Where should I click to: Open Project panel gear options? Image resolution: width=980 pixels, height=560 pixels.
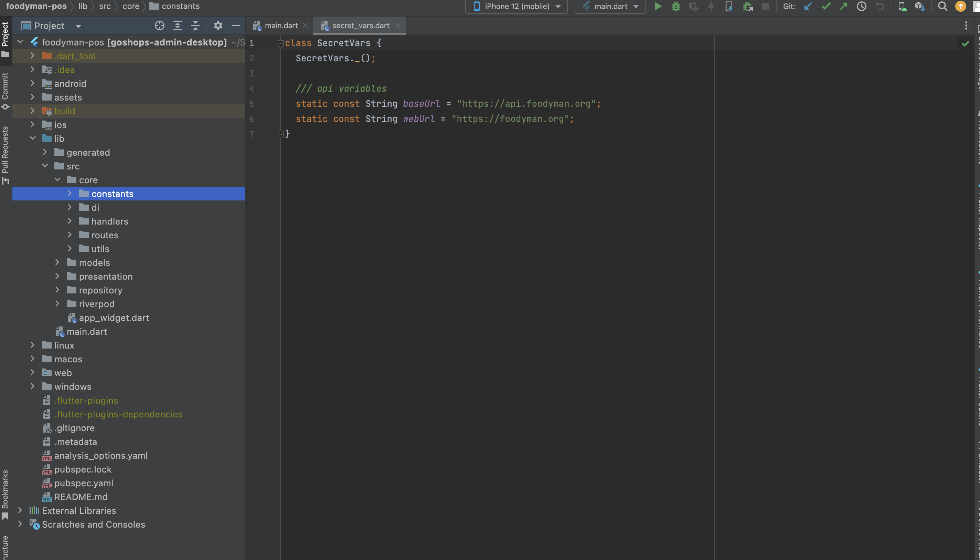[218, 26]
